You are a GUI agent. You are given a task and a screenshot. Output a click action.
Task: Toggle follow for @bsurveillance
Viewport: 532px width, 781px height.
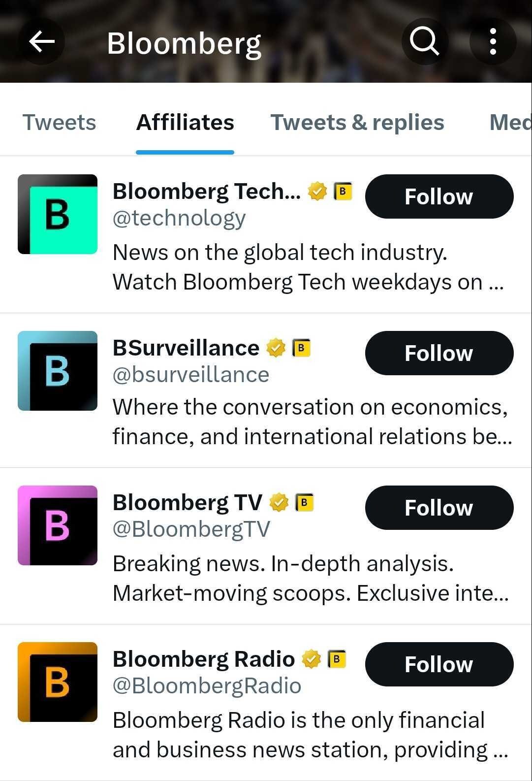pyautogui.click(x=439, y=353)
